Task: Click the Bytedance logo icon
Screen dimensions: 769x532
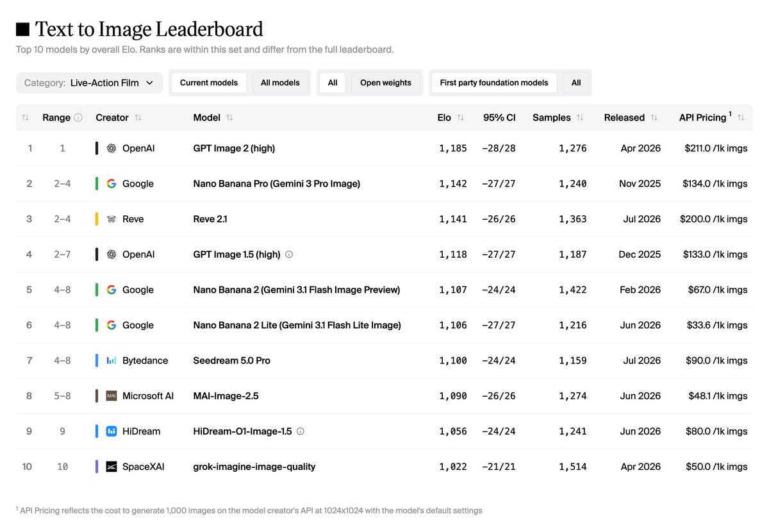Action: coord(112,361)
